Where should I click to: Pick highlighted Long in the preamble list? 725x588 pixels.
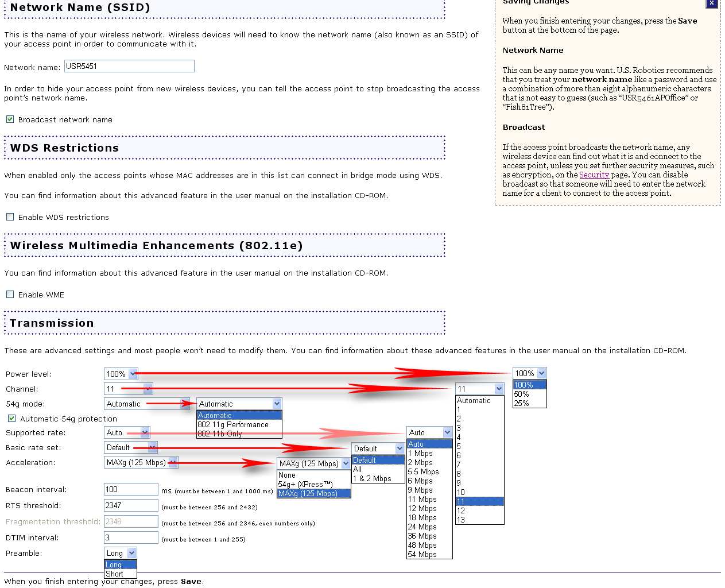121,564
